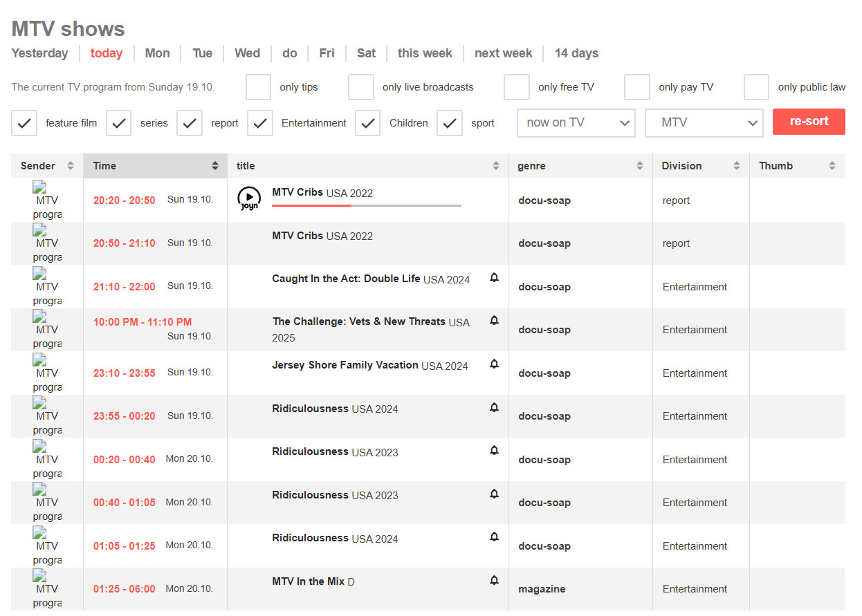Enable the only free TV checkbox
This screenshot has width=862, height=616.
517,87
